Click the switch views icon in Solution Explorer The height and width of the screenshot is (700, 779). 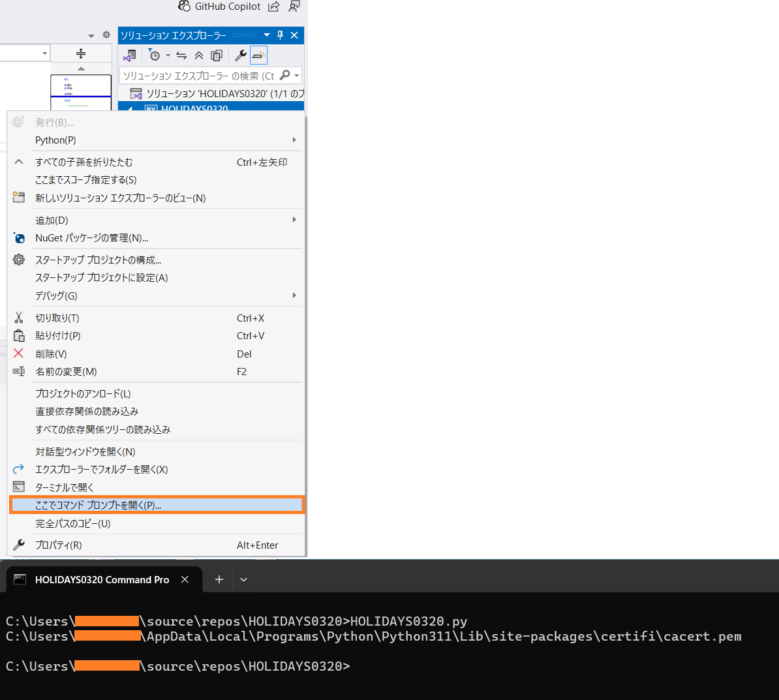tap(130, 55)
